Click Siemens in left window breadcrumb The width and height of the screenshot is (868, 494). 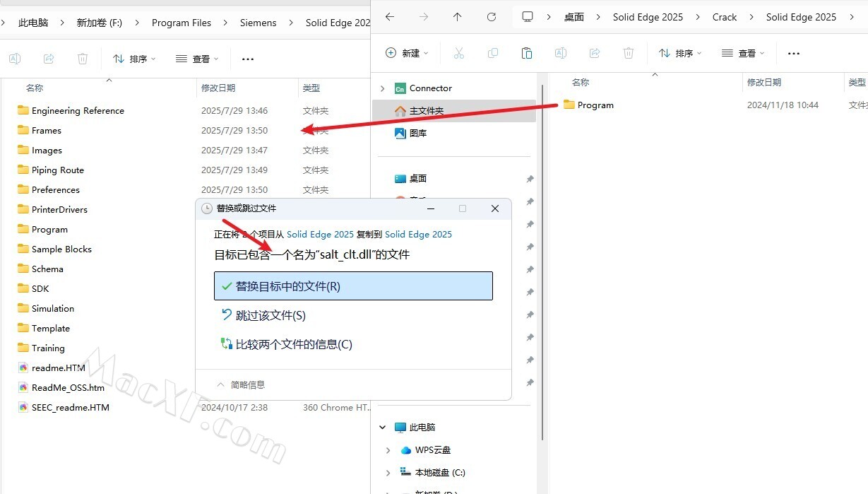pos(258,23)
